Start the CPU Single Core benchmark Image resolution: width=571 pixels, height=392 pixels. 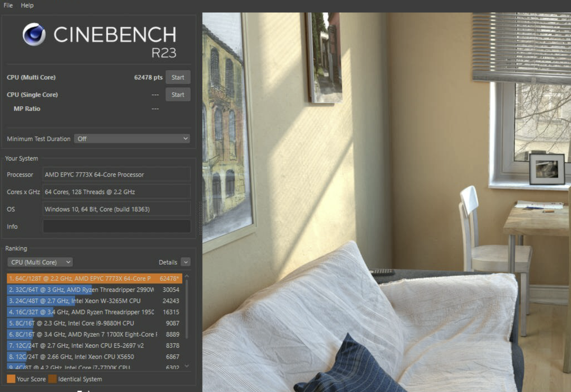click(x=178, y=95)
